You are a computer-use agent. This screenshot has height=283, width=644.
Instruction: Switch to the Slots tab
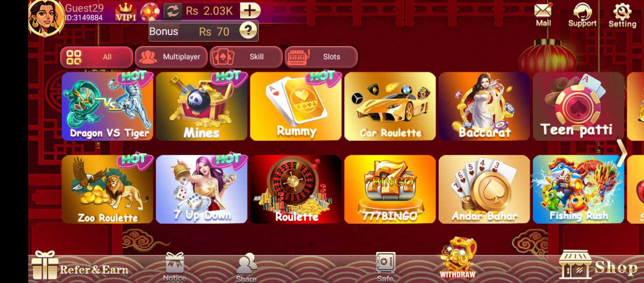(x=321, y=57)
